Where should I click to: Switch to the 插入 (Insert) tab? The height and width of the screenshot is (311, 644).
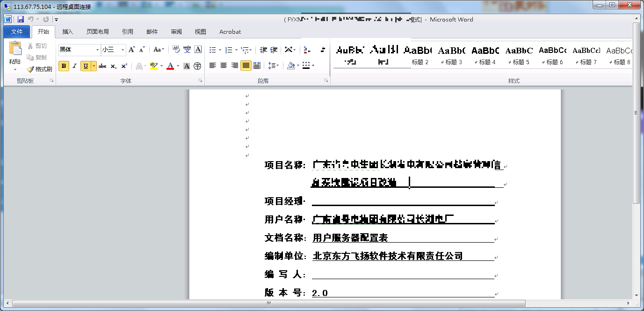pyautogui.click(x=68, y=32)
